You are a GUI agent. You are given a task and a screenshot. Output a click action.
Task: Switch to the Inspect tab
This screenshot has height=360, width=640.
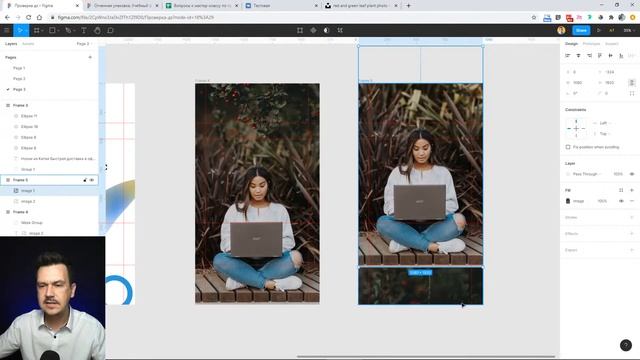pyautogui.click(x=611, y=44)
